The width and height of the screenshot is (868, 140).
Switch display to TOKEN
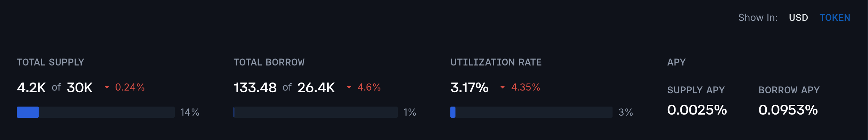click(x=835, y=18)
